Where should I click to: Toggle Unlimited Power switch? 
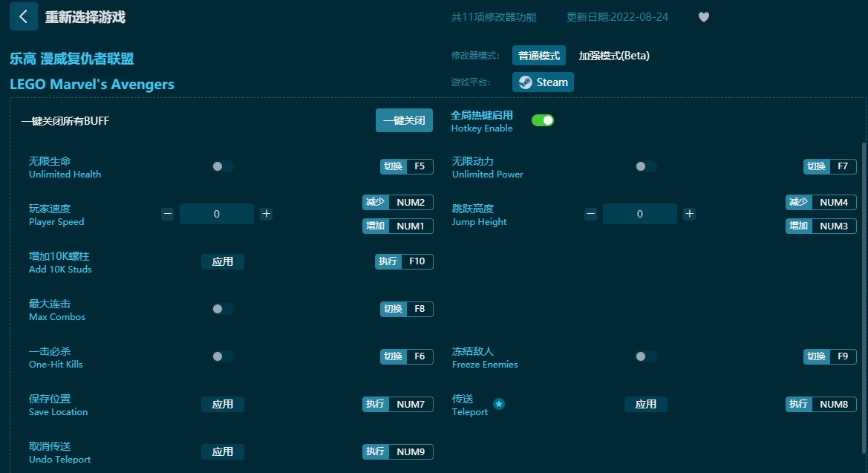pos(645,166)
